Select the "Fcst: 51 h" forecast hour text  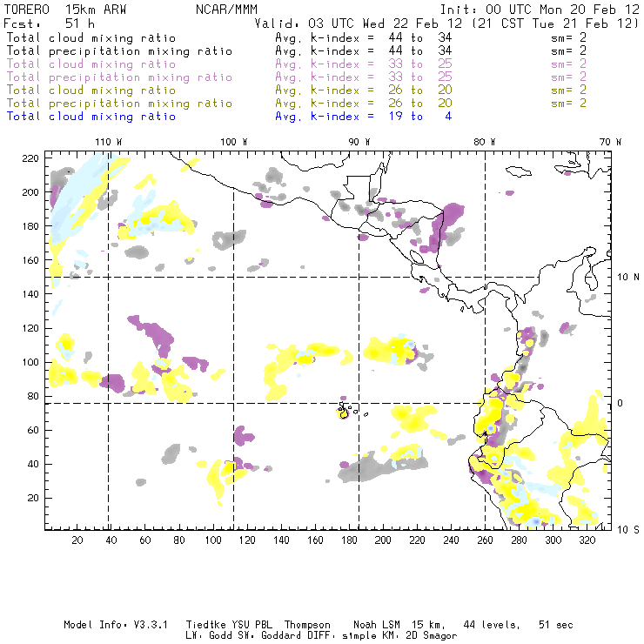click(x=50, y=23)
